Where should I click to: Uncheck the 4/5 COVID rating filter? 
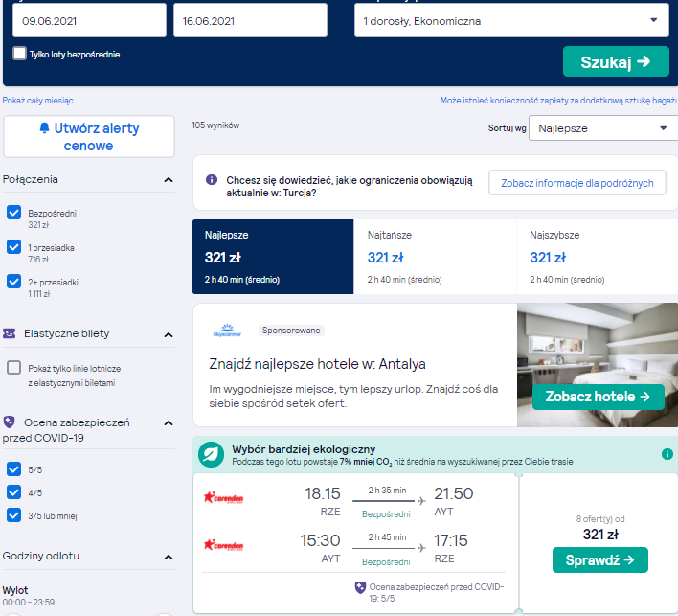coord(13,492)
